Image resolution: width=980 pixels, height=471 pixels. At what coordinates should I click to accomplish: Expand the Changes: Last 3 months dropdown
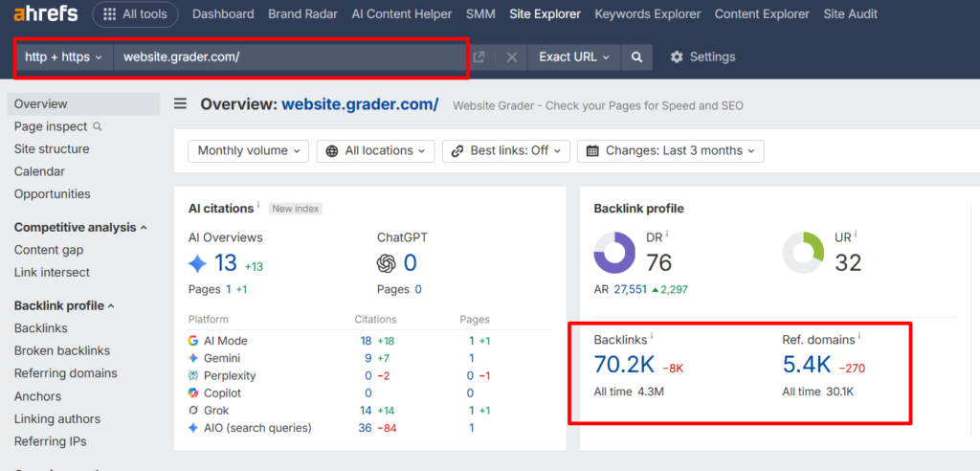click(671, 150)
